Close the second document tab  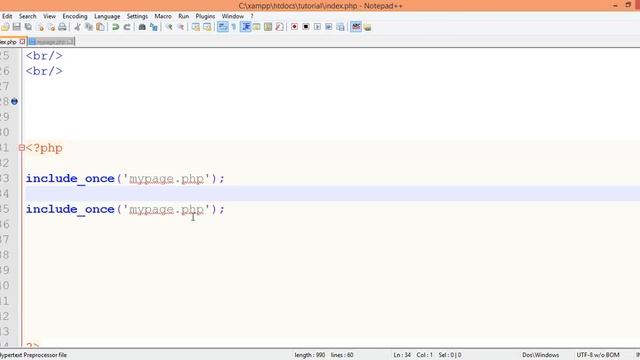71,42
